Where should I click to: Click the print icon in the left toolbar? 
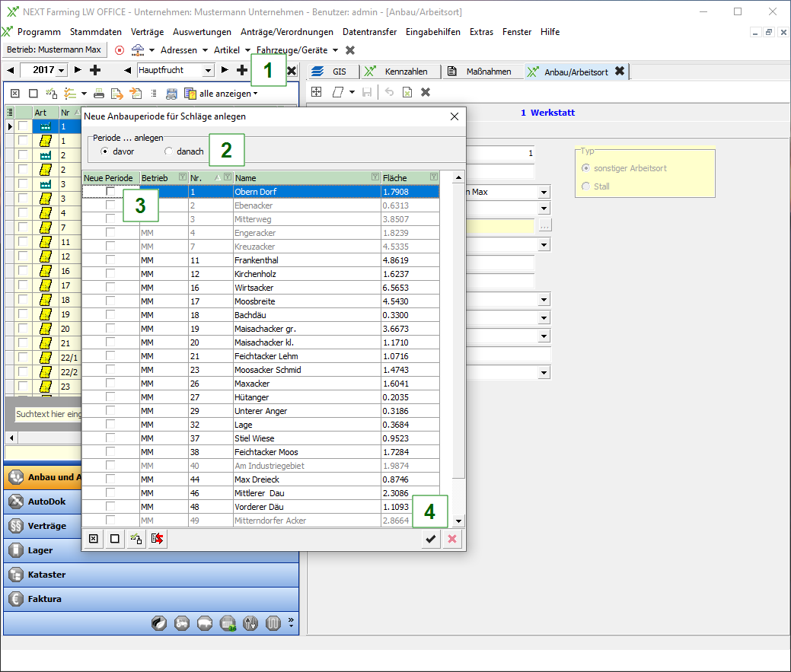click(99, 94)
